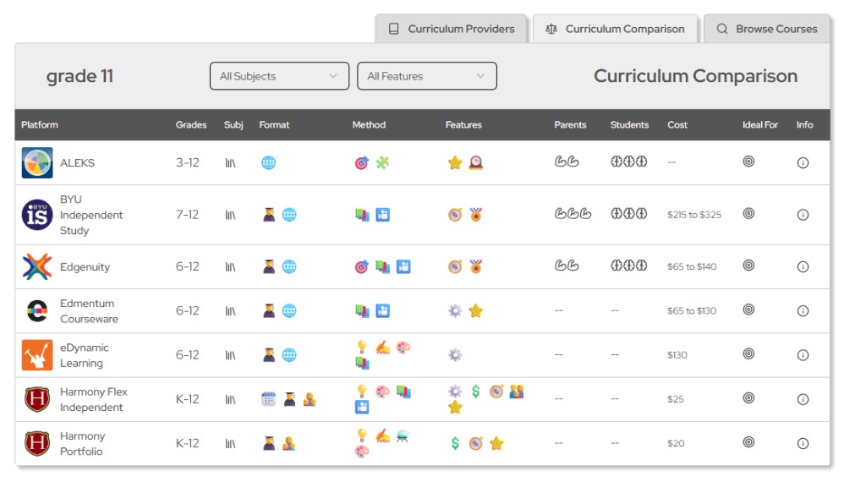Image resolution: width=866 pixels, height=504 pixels.
Task: Click the "grade 11" heading
Action: pos(79,76)
